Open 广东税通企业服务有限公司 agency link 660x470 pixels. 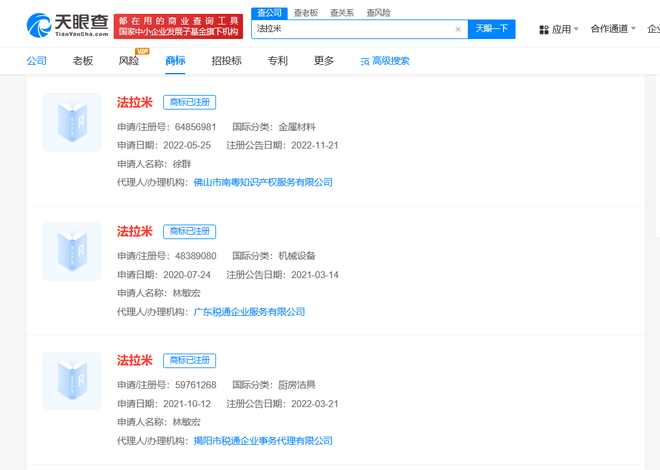click(249, 312)
